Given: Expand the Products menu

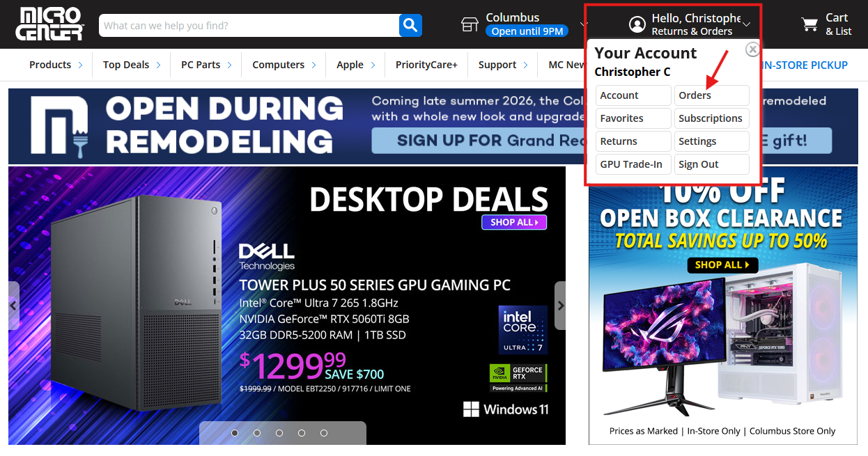Looking at the screenshot, I should pos(56,65).
